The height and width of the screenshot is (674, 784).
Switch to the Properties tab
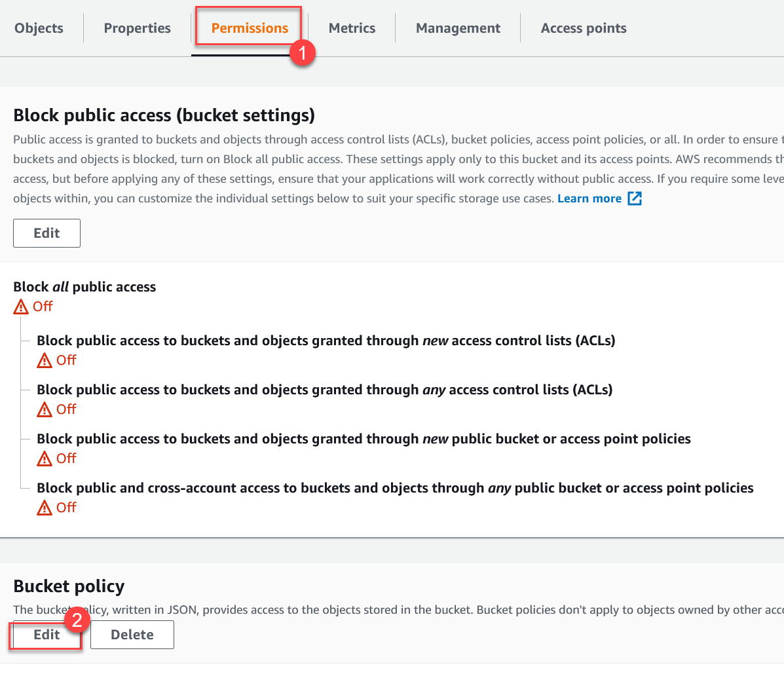(x=137, y=28)
